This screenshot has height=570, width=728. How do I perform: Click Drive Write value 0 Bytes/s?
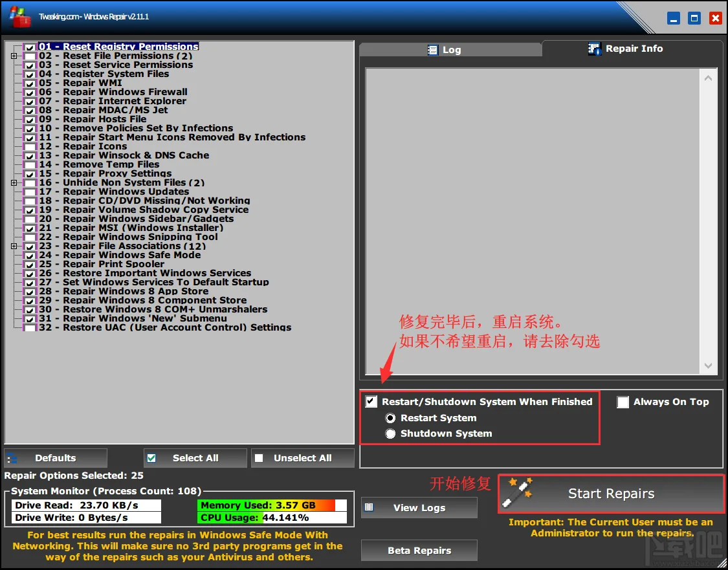coord(103,518)
